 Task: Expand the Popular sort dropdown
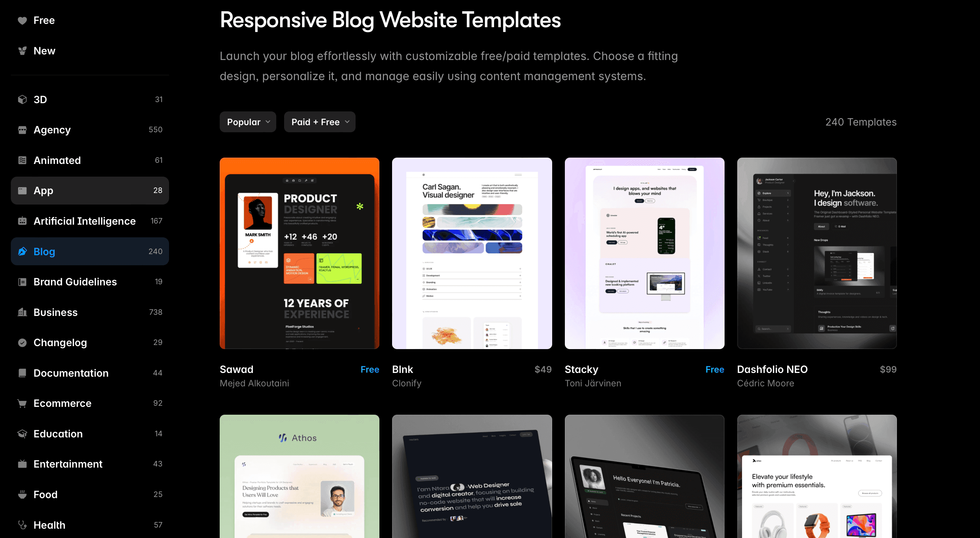tap(248, 121)
